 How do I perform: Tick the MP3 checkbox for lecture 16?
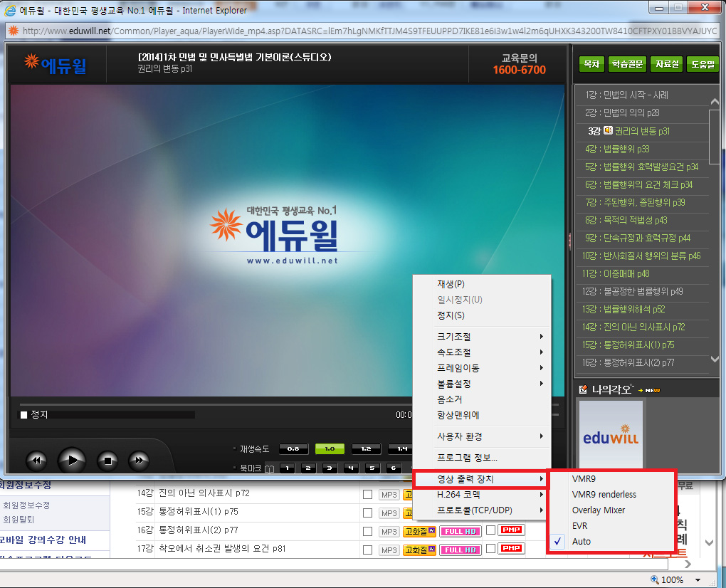pos(367,531)
